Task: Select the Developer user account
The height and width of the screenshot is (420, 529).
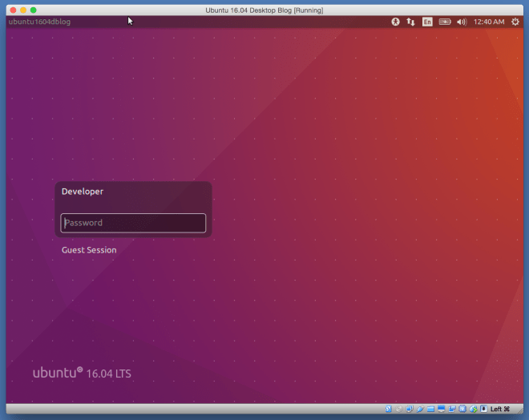Action: point(83,192)
